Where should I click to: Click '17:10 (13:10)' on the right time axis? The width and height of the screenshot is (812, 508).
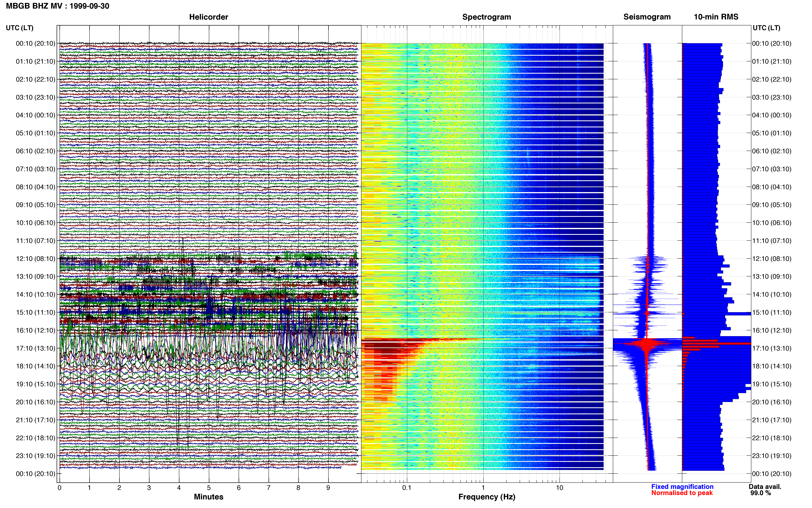[772, 348]
